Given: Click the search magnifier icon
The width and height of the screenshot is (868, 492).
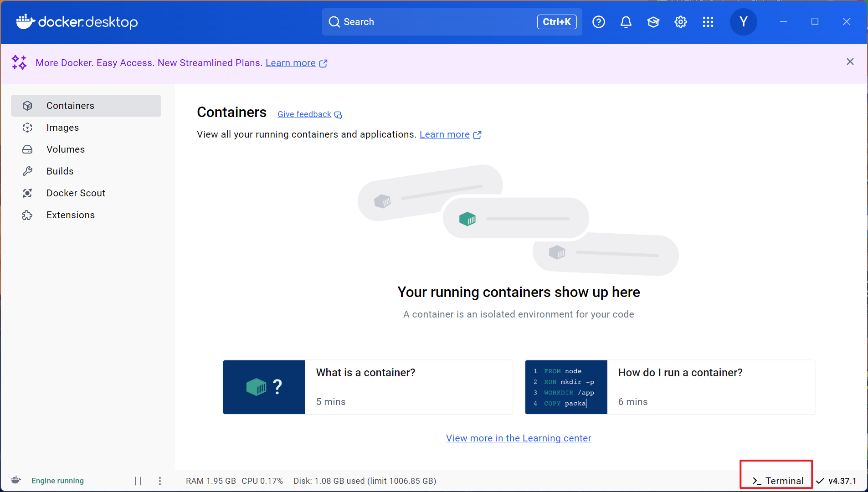Looking at the screenshot, I should pos(334,22).
